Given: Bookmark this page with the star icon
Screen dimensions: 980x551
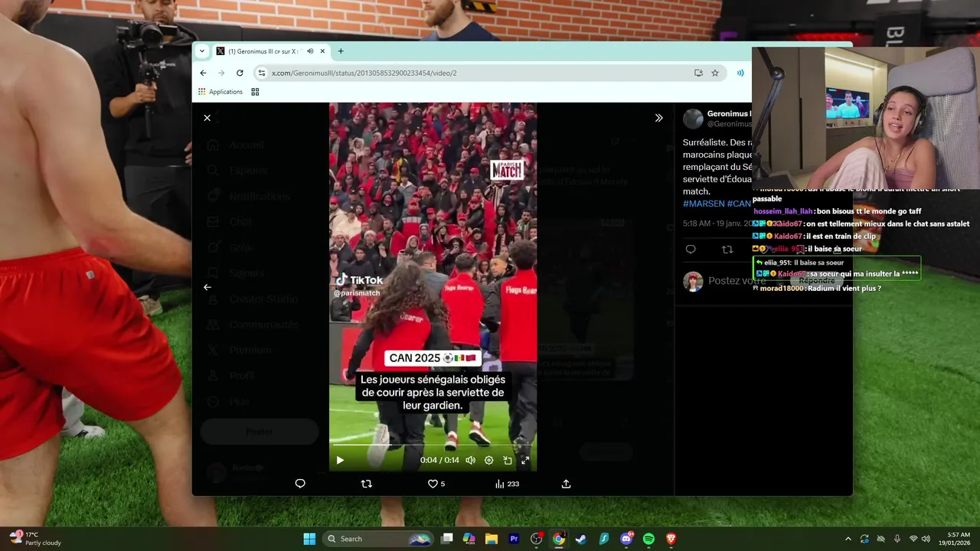Looking at the screenshot, I should (x=715, y=73).
